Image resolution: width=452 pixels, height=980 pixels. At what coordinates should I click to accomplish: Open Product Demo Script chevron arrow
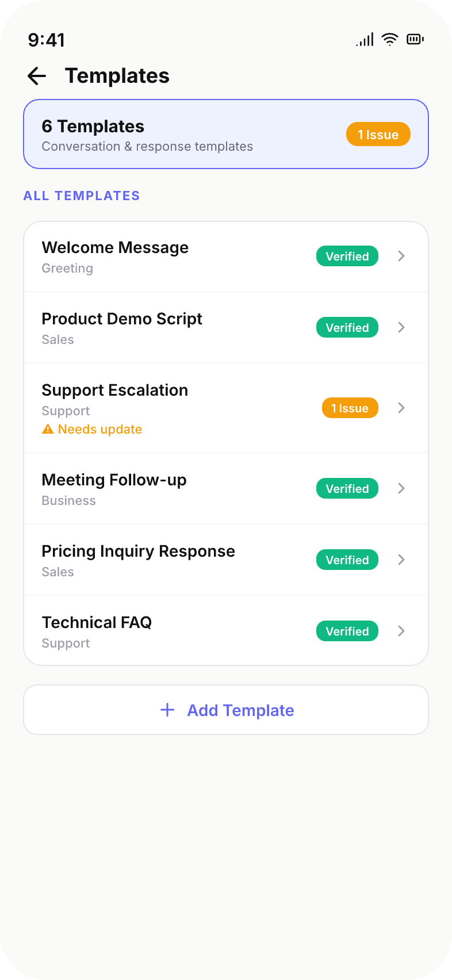(x=401, y=327)
